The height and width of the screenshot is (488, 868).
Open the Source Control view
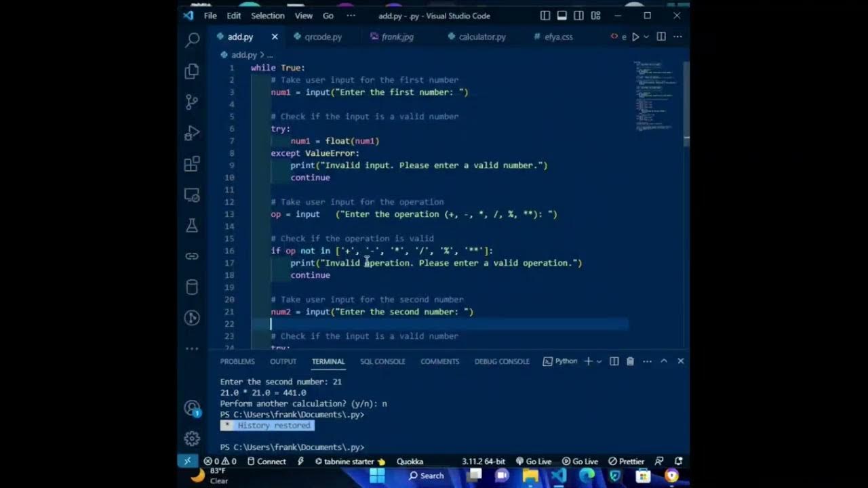(192, 102)
